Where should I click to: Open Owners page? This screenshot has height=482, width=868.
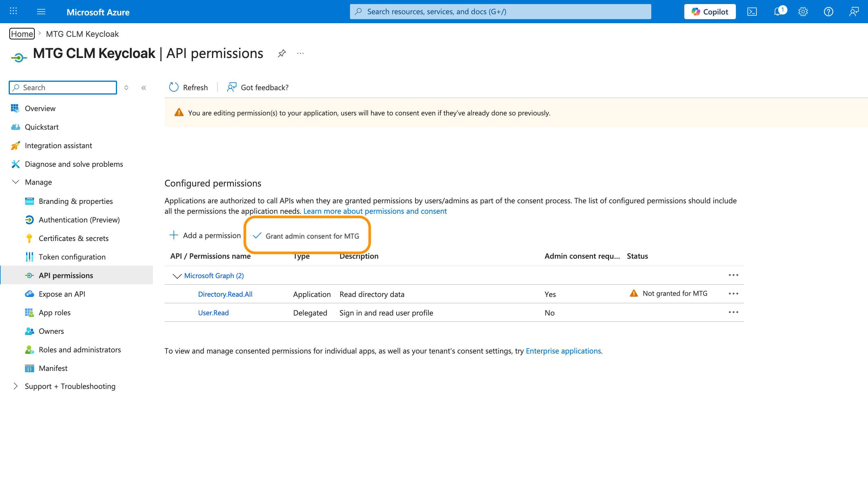[51, 331]
